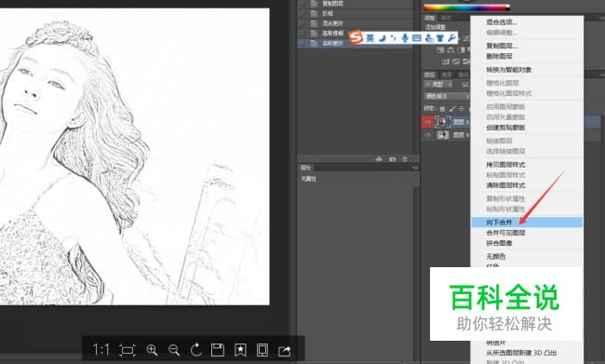Click the microphone voice input icon
The image size is (605, 364).
click(x=404, y=38)
